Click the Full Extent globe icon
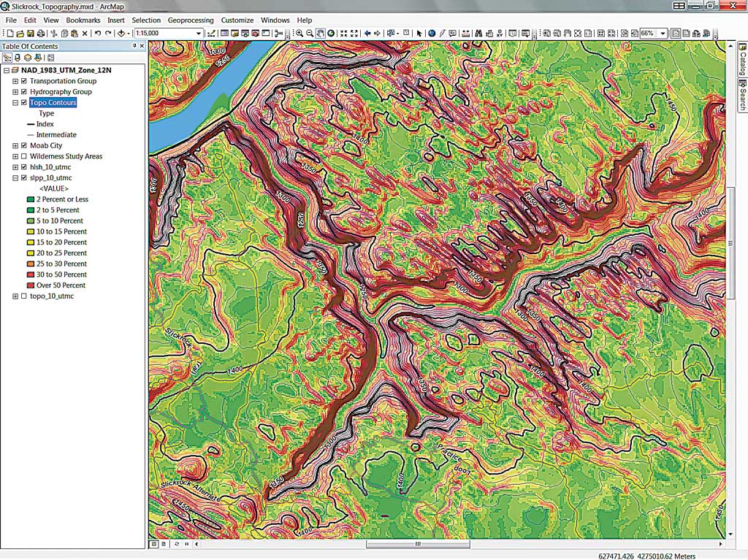This screenshot has height=560, width=748. [x=331, y=33]
